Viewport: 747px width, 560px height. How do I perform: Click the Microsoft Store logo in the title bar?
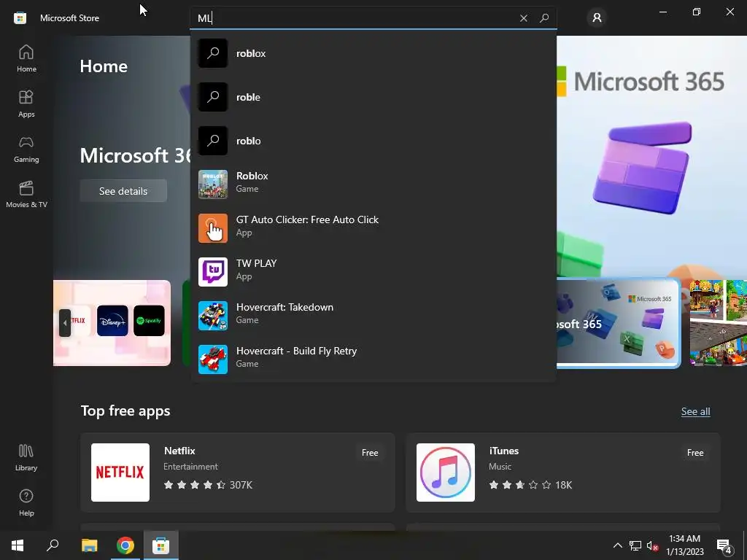20,18
